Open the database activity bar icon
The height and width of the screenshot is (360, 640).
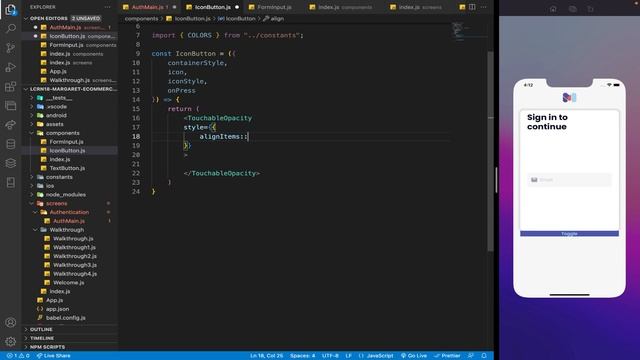click(x=11, y=144)
